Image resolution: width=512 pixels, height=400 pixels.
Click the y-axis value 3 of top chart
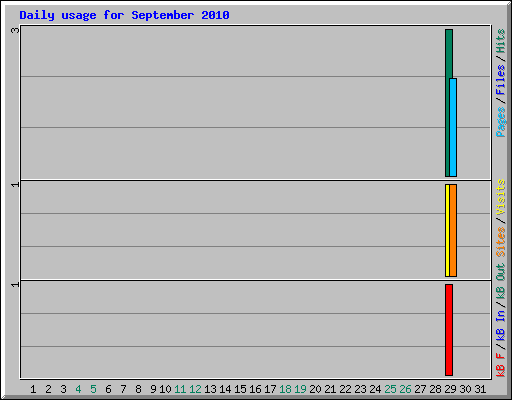pos(15,30)
